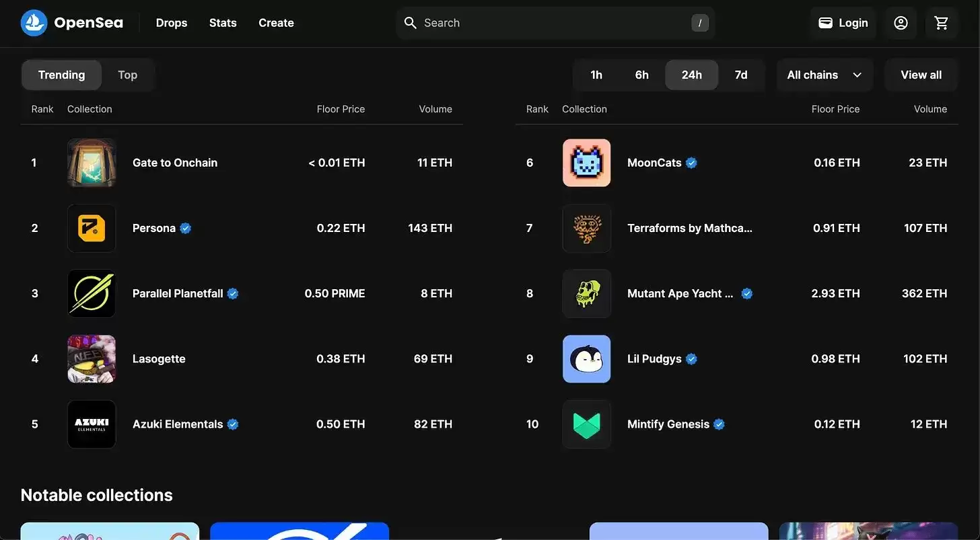Open the Stats navigation item
The height and width of the screenshot is (540, 980).
pos(223,23)
